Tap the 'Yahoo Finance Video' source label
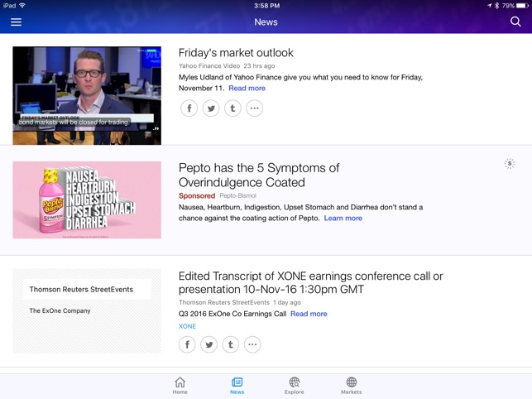This screenshot has height=399, width=532. (x=209, y=66)
